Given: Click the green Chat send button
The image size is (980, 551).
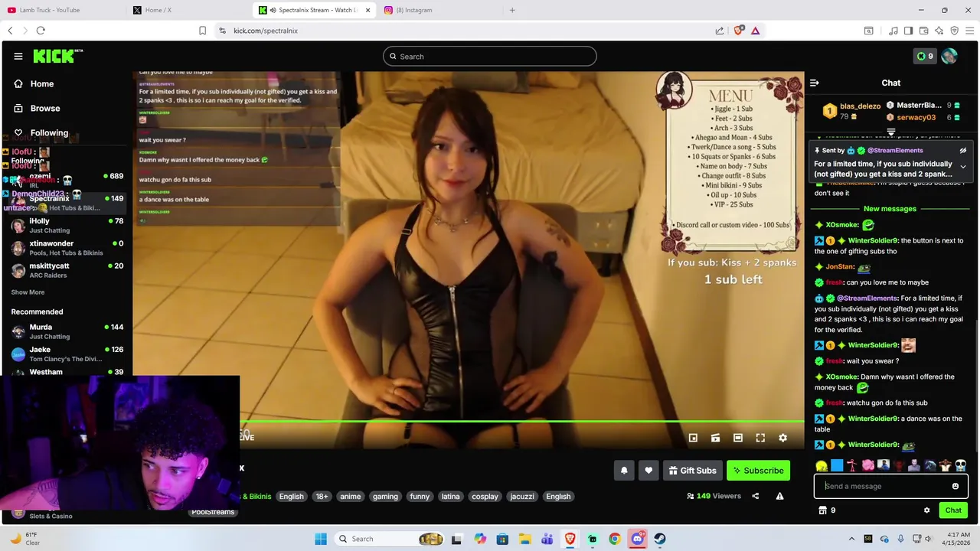Looking at the screenshot, I should click(x=953, y=510).
